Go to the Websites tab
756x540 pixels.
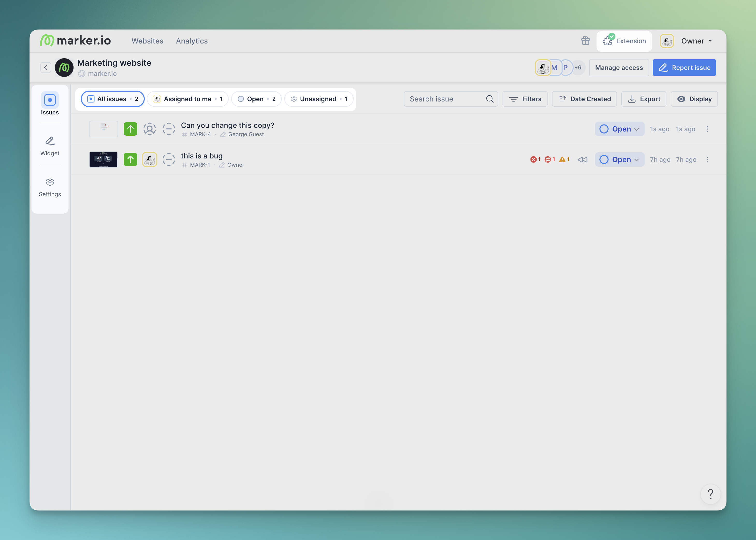147,41
